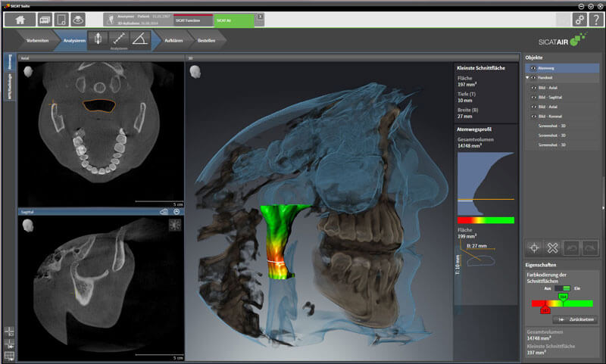Toggle visibility of Handout group
Screen dimensions: 606x364
tap(533, 78)
